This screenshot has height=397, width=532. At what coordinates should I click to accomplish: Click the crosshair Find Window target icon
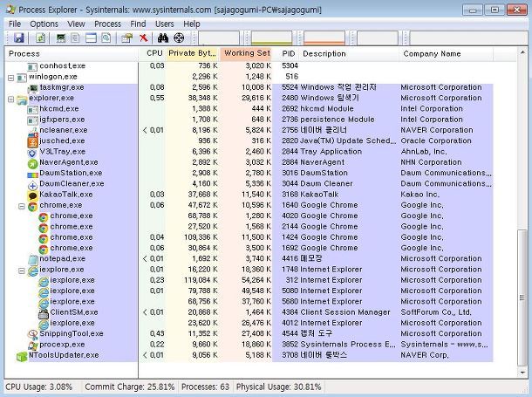click(179, 38)
